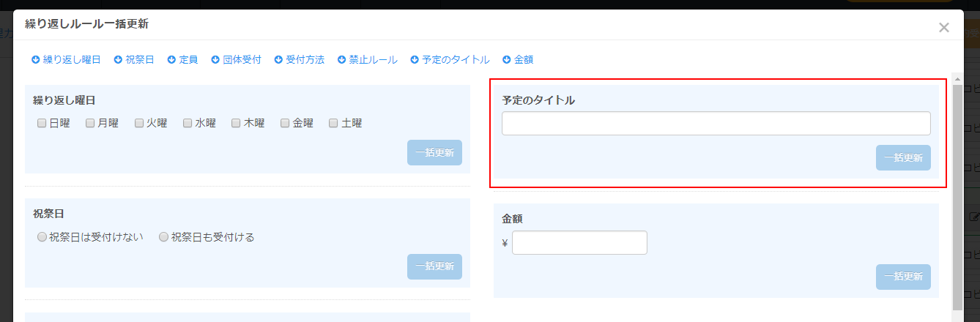Tick the 土曜 checkbox

click(334, 123)
